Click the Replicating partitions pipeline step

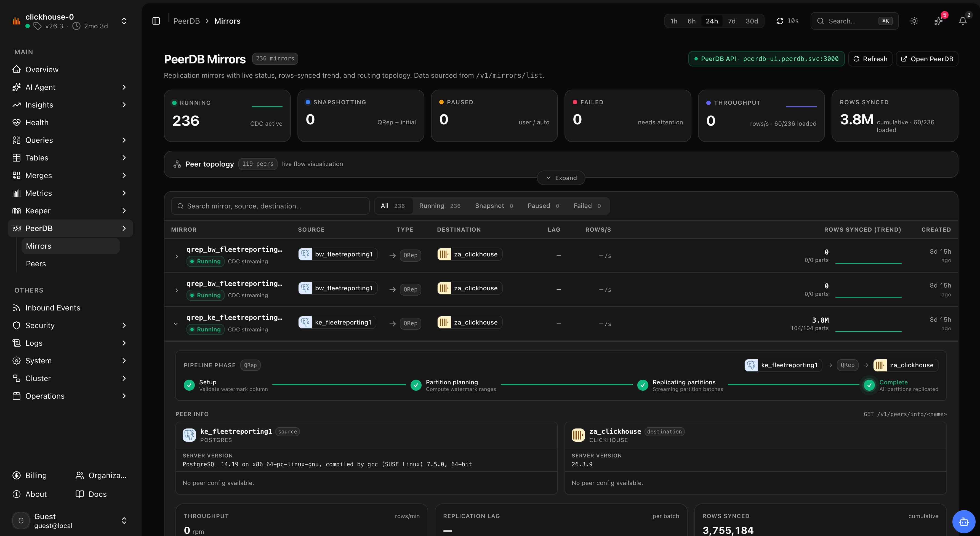[680, 385]
